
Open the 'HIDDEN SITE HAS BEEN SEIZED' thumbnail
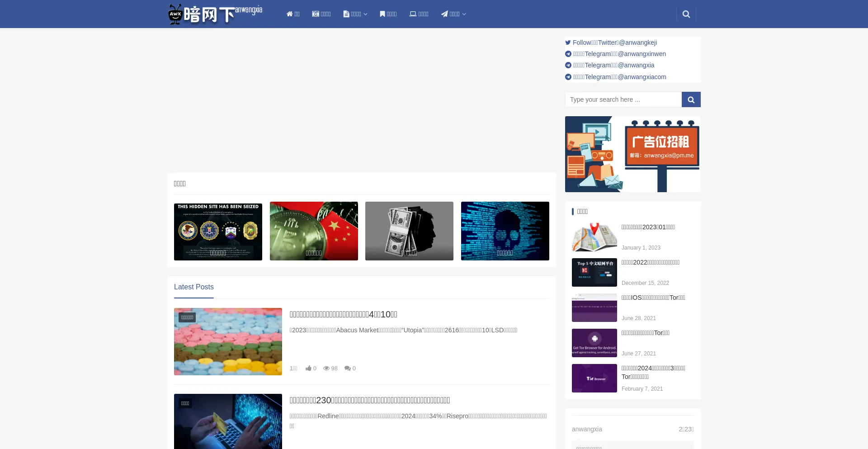(x=218, y=231)
